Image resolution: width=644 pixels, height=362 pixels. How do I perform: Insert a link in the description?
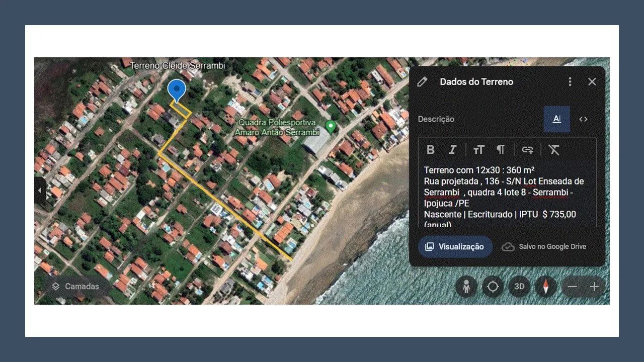point(527,149)
